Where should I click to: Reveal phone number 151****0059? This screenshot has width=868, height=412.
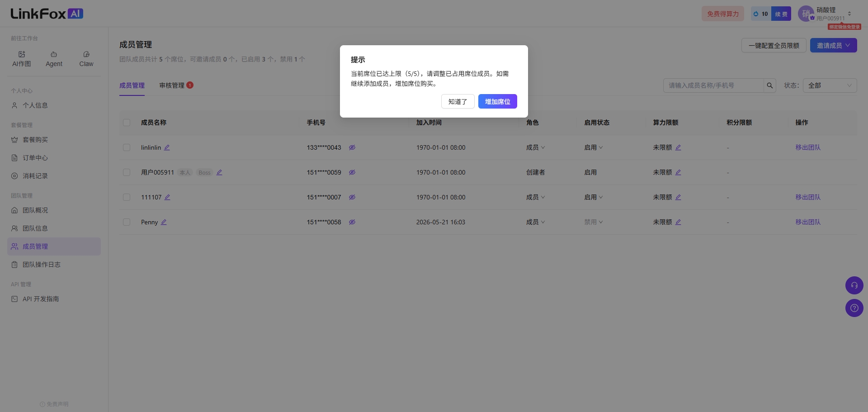coord(352,172)
